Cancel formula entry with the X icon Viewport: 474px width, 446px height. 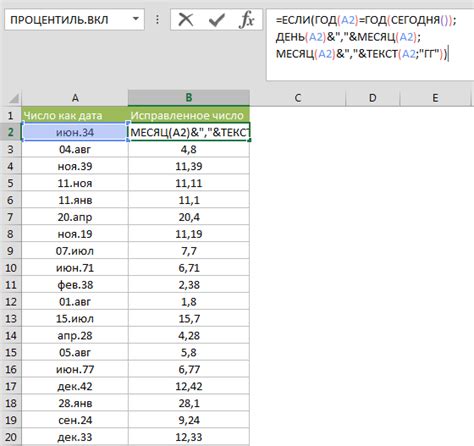(186, 20)
